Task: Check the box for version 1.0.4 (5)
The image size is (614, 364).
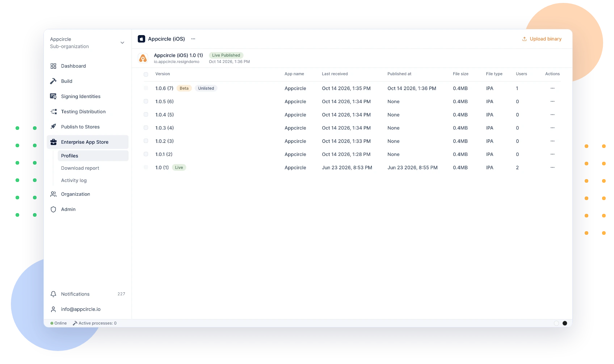Action: [146, 114]
